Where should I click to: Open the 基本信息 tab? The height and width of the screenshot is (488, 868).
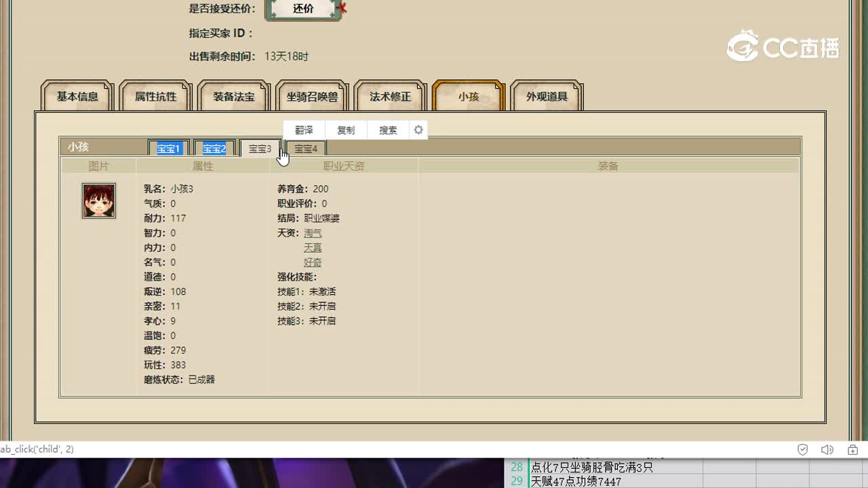(77, 96)
